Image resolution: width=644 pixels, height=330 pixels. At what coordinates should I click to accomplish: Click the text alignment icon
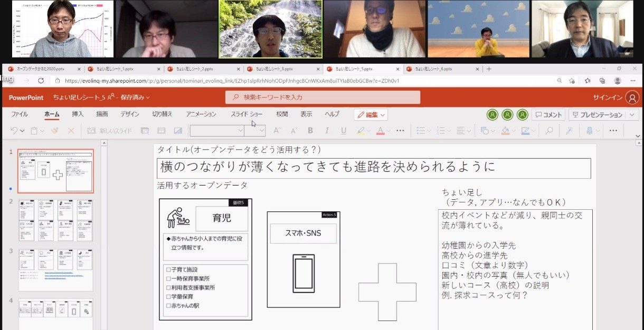[461, 131]
